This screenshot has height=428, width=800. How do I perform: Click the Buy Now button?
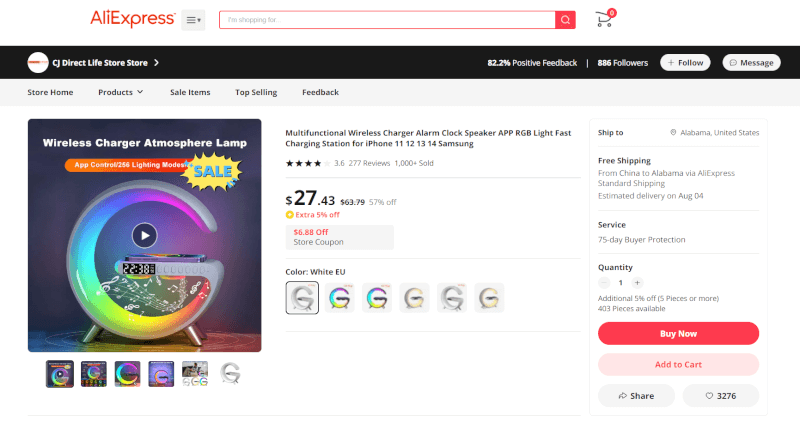(678, 334)
